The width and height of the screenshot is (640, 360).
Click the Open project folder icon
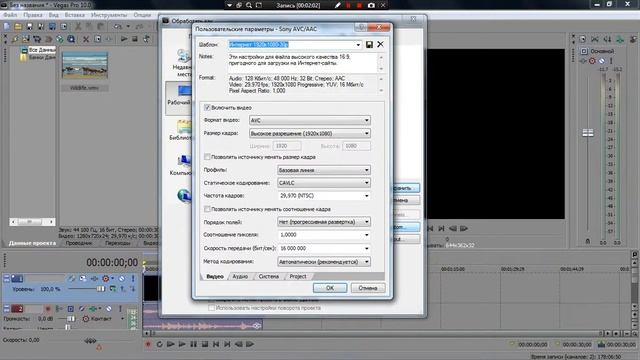(18, 27)
